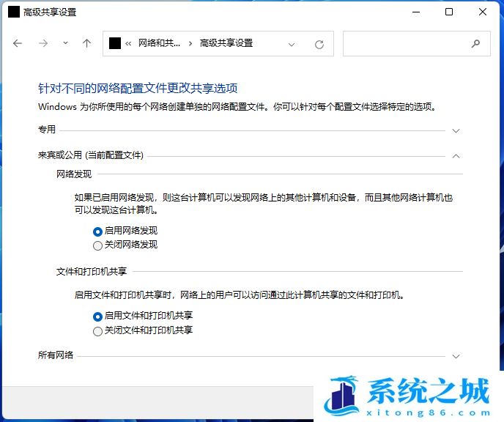Maximize the 高级共享设置 window
Image resolution: width=504 pixels, height=422 pixels.
[449, 12]
